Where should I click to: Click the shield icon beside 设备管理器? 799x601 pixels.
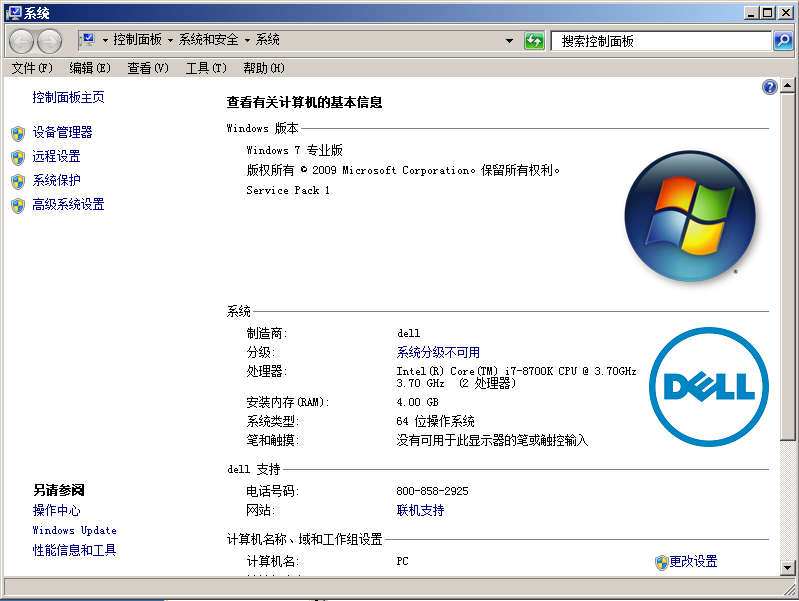click(x=18, y=134)
